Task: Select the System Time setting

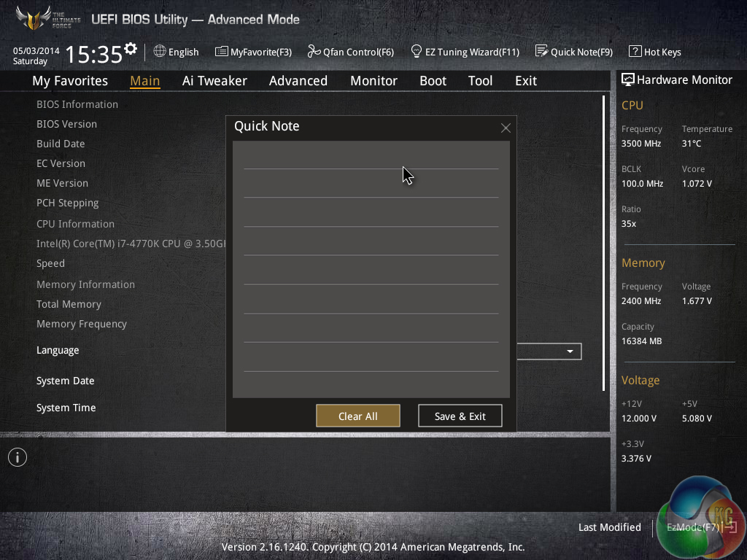Action: pos(66,408)
